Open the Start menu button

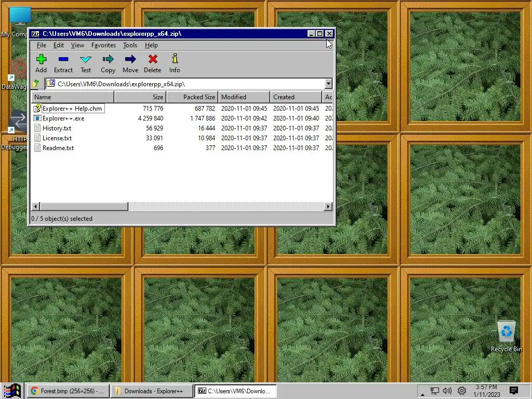point(12,391)
